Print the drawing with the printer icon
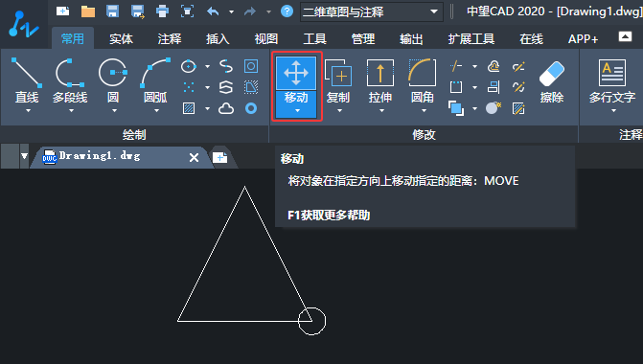The width and height of the screenshot is (643, 364). [x=162, y=11]
